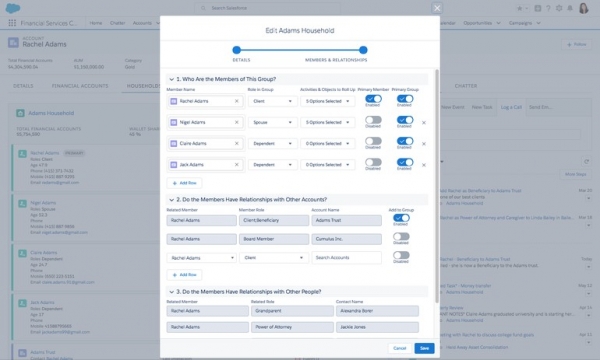Click the Search Salesforce box
The image size is (600, 360).
tap(267, 8)
